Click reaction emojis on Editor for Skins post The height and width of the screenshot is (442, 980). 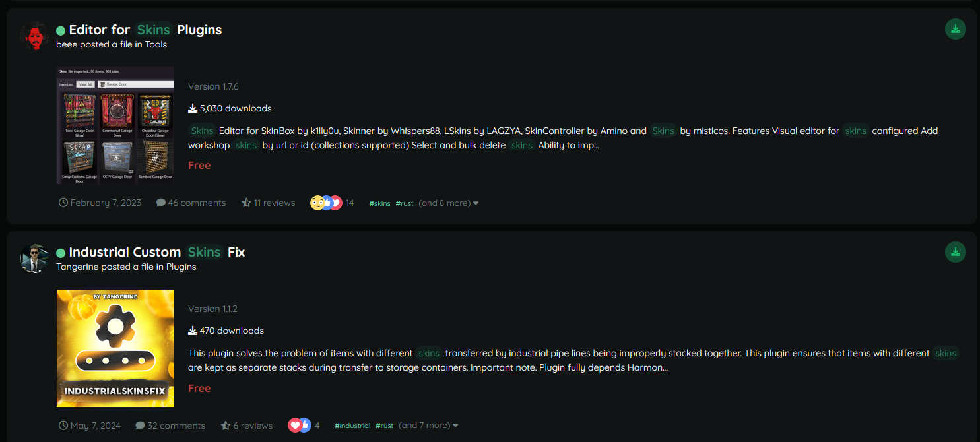(326, 203)
